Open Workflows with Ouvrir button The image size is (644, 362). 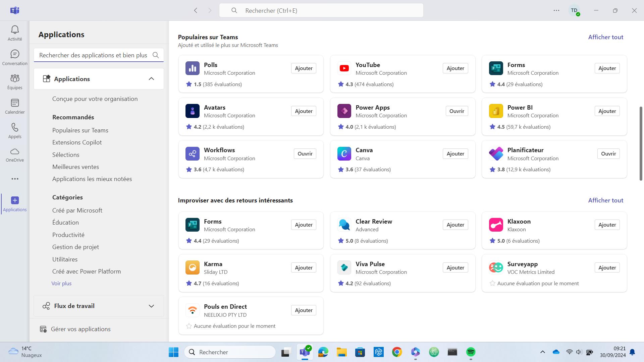point(305,154)
